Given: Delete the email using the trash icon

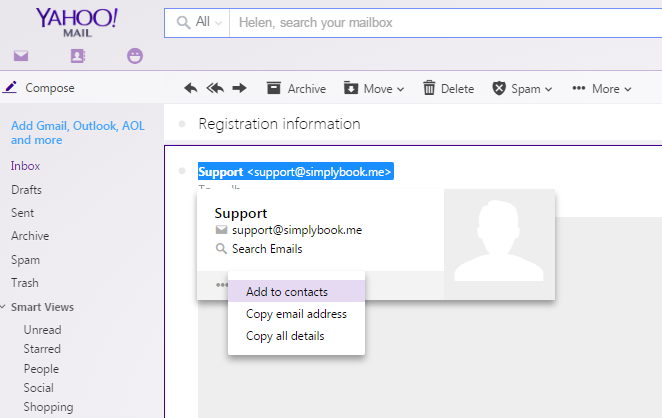Looking at the screenshot, I should pyautogui.click(x=447, y=88).
